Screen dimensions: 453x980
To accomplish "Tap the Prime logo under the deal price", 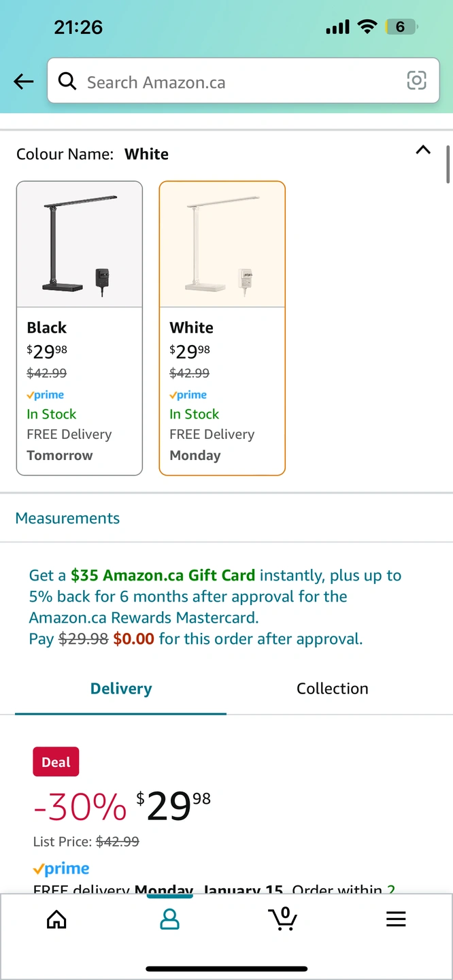I will coord(61,869).
